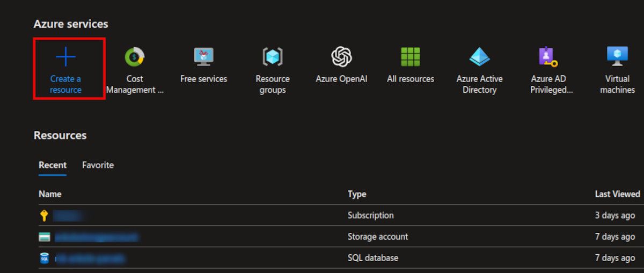644x273 pixels.
Task: Switch to the Favorite tab
Action: [98, 165]
